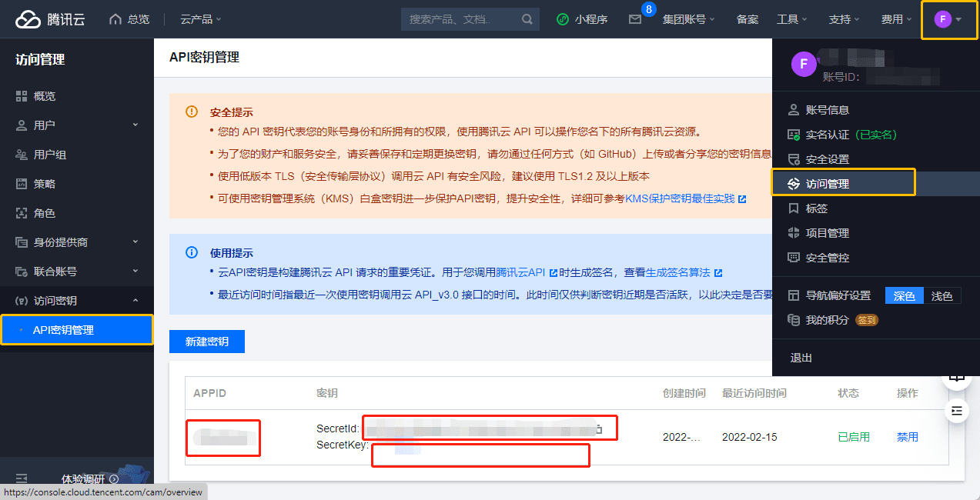The image size is (980, 500).
Task: Click the 联合账号 icon
Action: pos(22,272)
